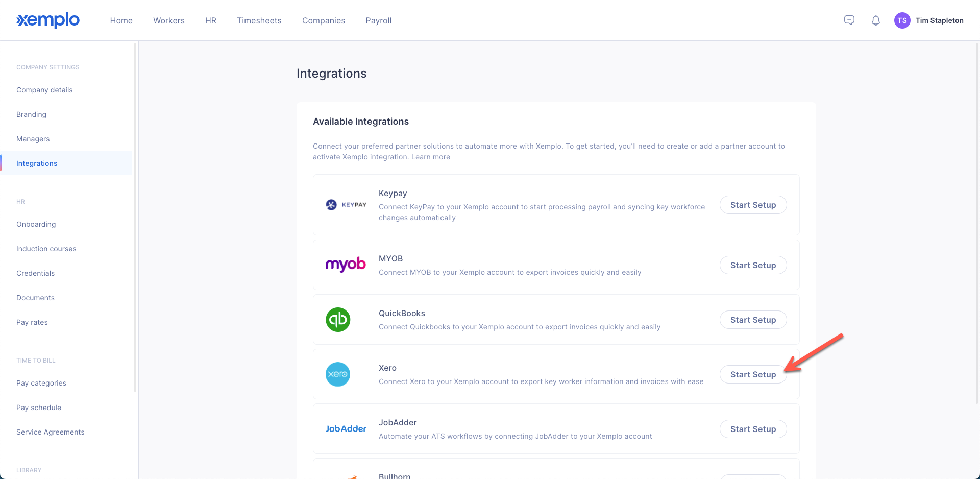Image resolution: width=980 pixels, height=479 pixels.
Task: Click the Integrations page heading
Action: coord(331,74)
